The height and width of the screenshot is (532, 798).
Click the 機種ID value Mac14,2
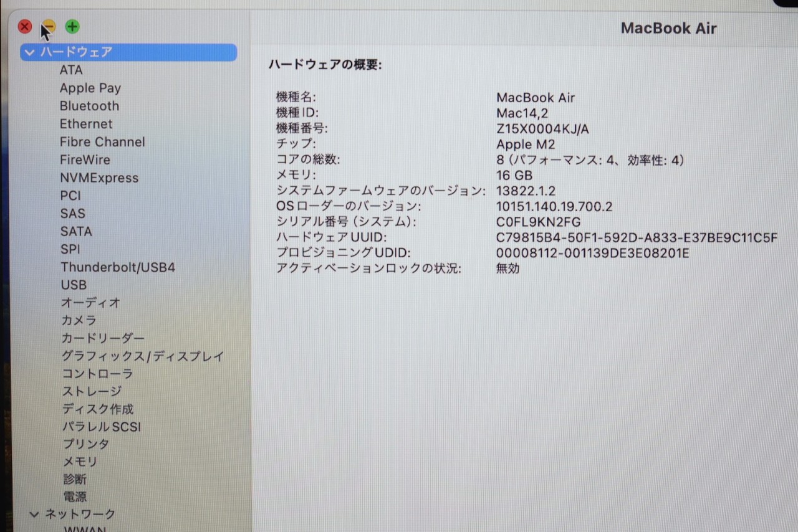click(522, 113)
